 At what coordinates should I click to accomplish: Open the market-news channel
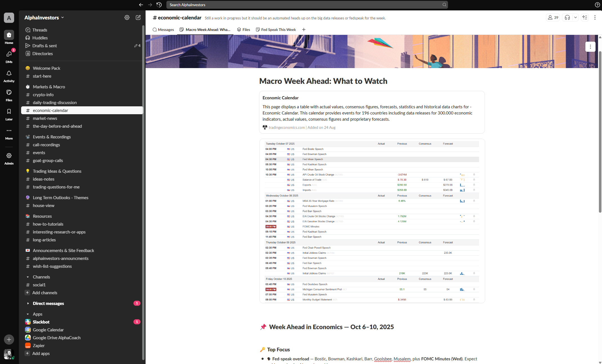point(45,118)
